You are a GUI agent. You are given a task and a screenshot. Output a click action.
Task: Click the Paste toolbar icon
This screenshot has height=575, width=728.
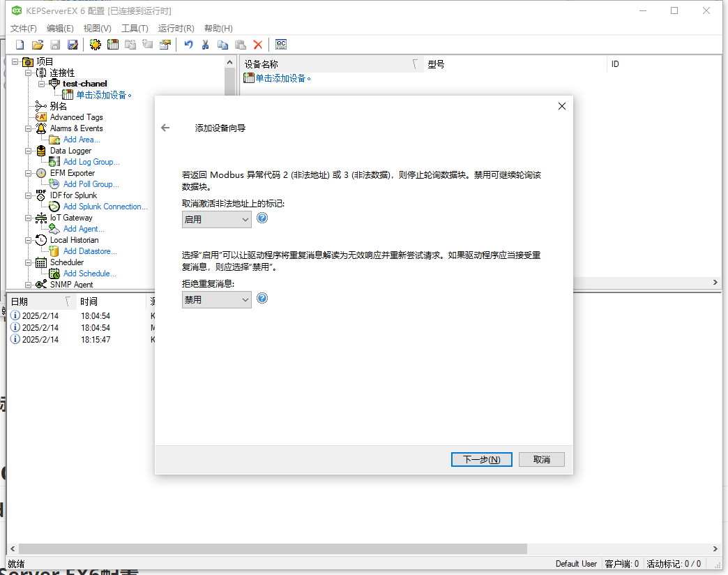coord(241,45)
